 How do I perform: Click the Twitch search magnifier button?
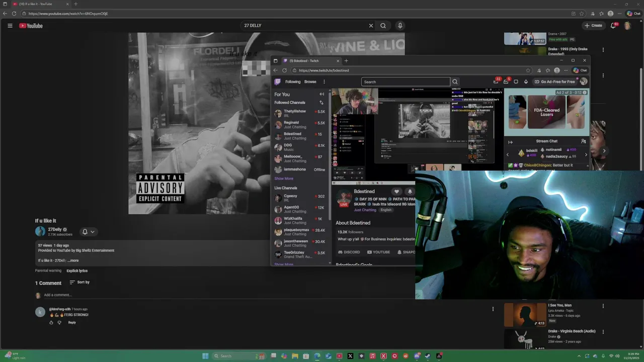point(455,81)
